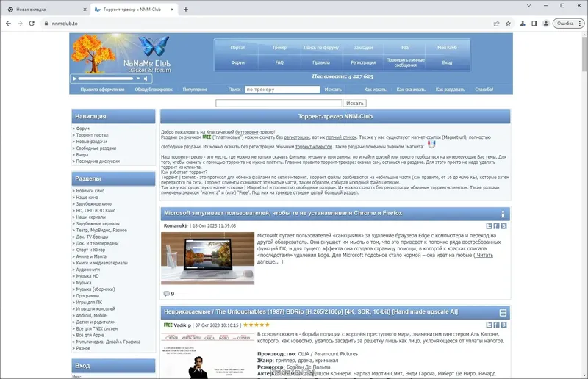The width and height of the screenshot is (588, 379).
Task: Click the 'Искать' button below header
Action: (x=355, y=103)
